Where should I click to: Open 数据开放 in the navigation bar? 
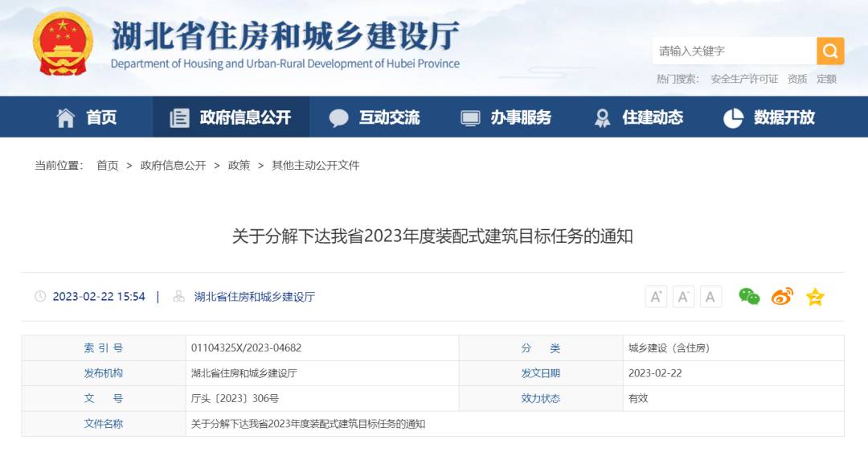pos(769,117)
